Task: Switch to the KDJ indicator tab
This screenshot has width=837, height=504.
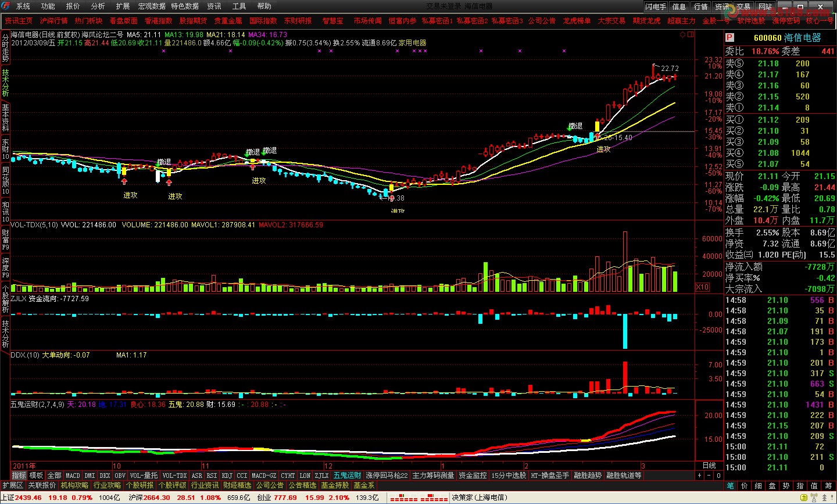Action: tap(227, 476)
